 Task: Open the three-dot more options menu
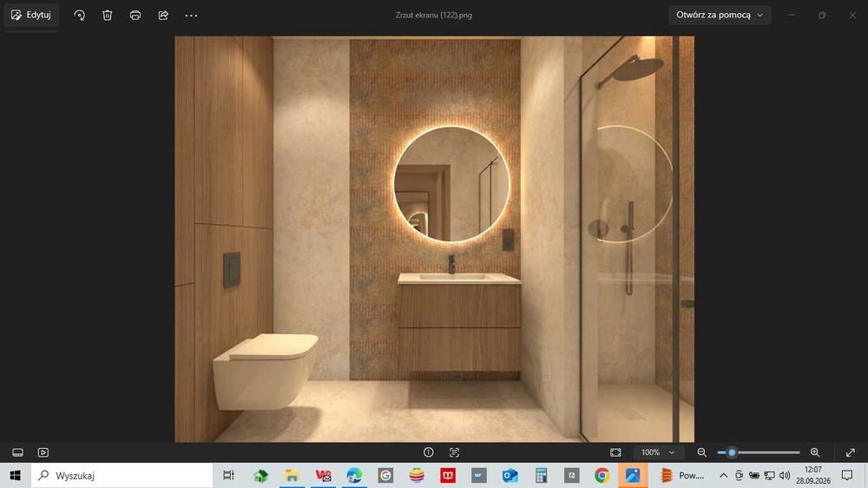point(191,16)
